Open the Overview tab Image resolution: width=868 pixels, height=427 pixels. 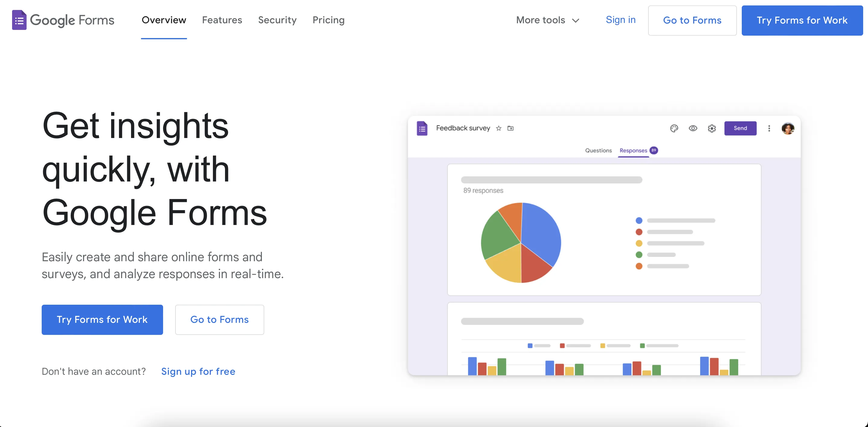tap(164, 20)
